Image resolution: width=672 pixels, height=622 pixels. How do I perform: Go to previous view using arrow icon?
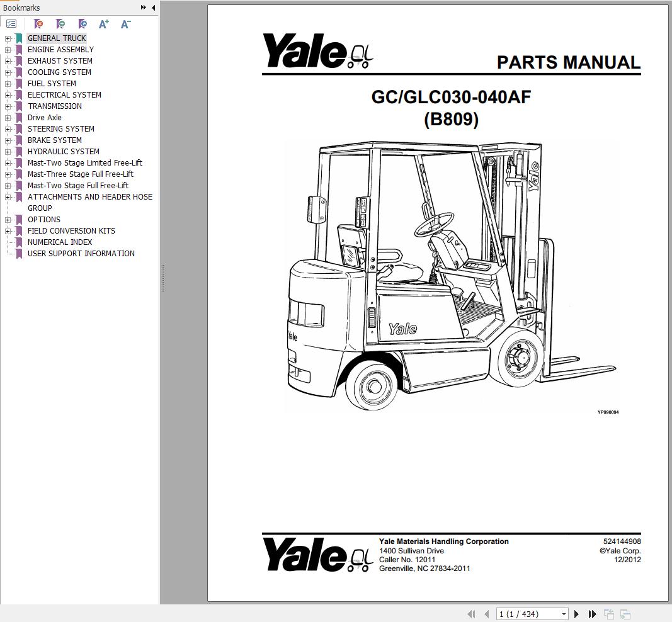tap(608, 613)
